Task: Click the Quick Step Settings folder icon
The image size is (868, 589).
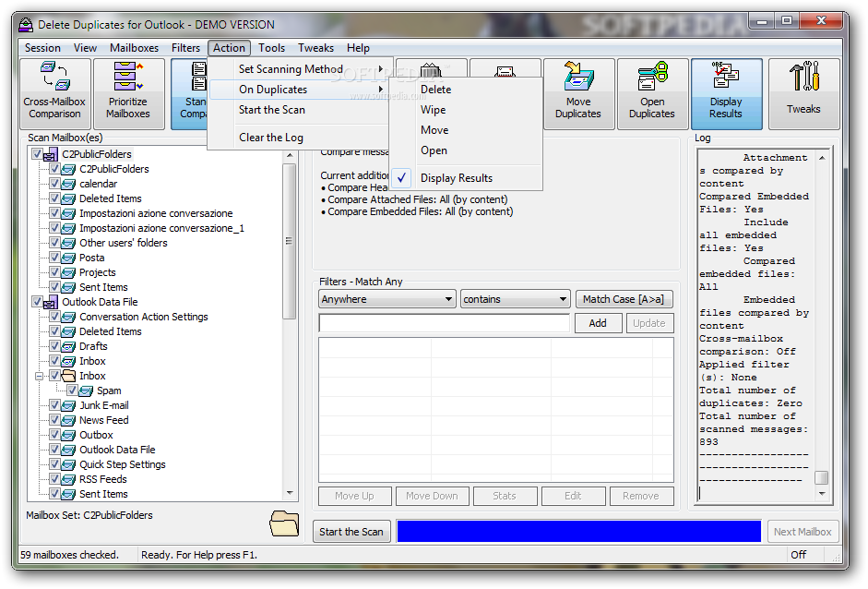Action: (68, 465)
